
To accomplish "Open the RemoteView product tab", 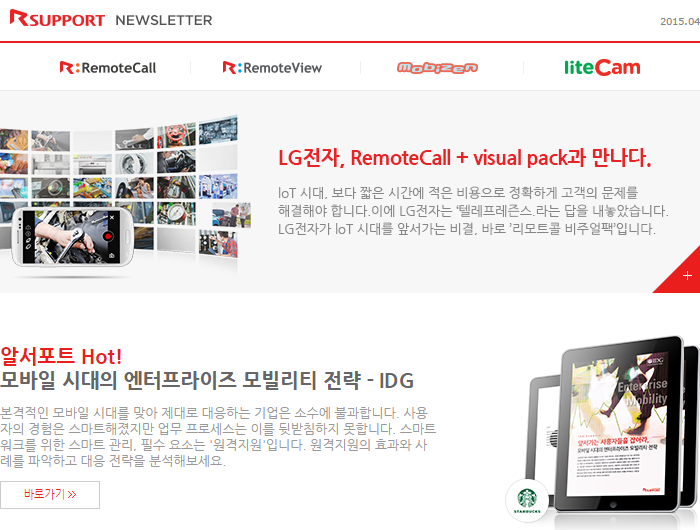I will [272, 68].
